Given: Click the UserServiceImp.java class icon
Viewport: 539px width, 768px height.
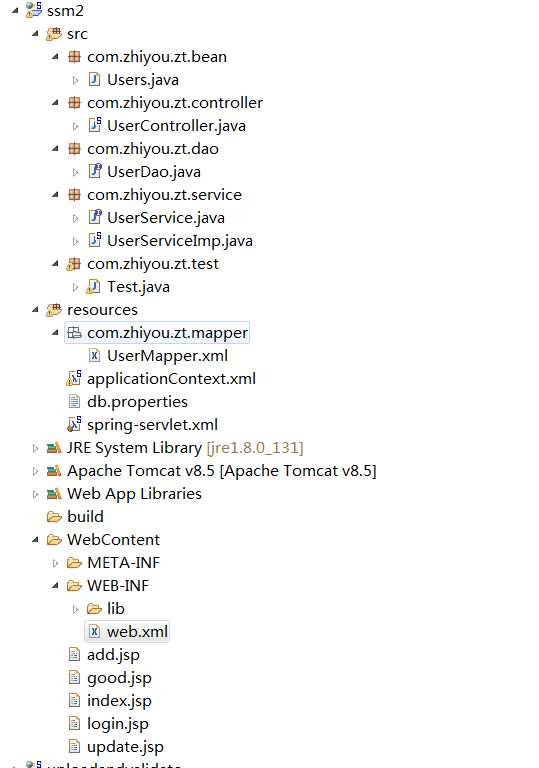Looking at the screenshot, I should 95,240.
